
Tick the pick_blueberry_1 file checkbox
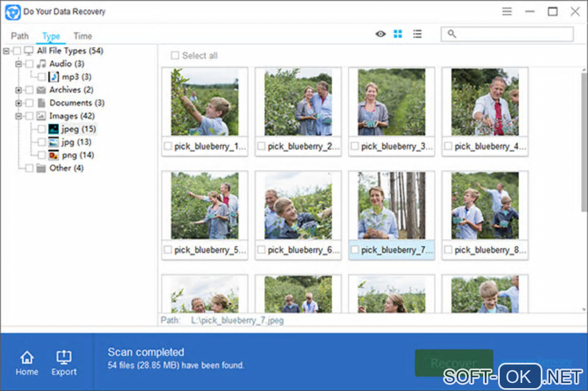tap(168, 147)
